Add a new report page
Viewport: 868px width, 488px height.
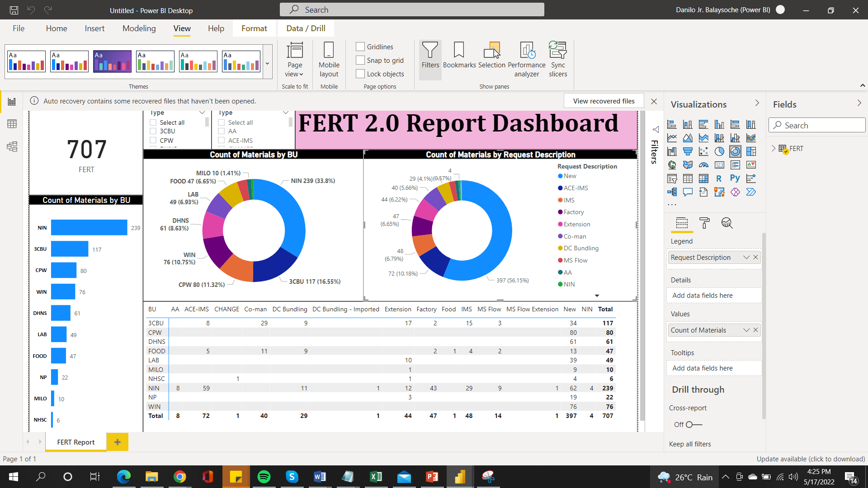pos(118,442)
